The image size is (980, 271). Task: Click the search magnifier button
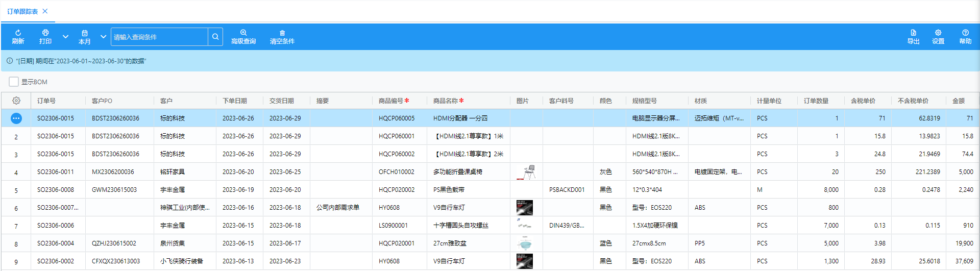[215, 37]
